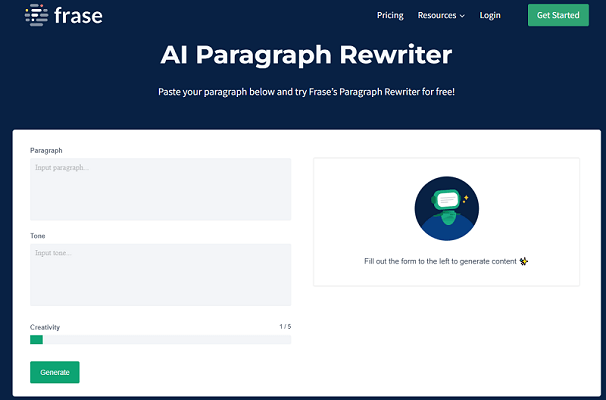
Task: Go to the Login page
Action: click(490, 15)
